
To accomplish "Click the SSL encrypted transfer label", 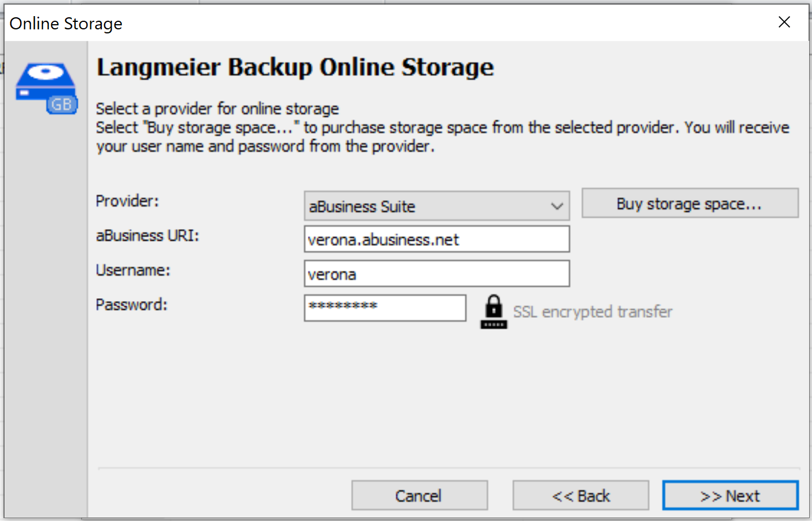I will 593,311.
